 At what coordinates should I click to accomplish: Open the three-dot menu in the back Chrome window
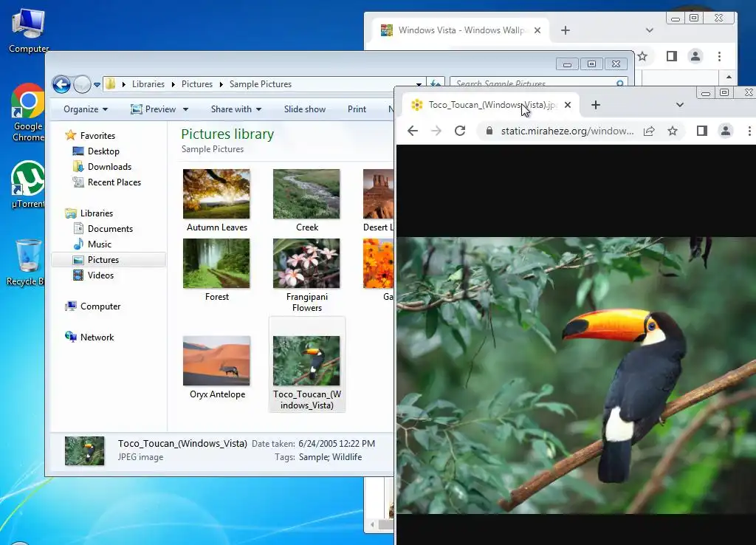[x=719, y=56]
